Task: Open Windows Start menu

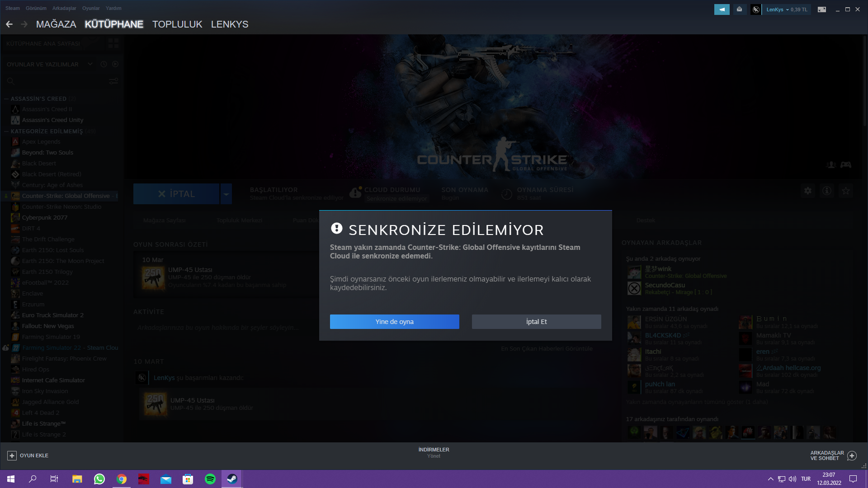Action: click(11, 479)
